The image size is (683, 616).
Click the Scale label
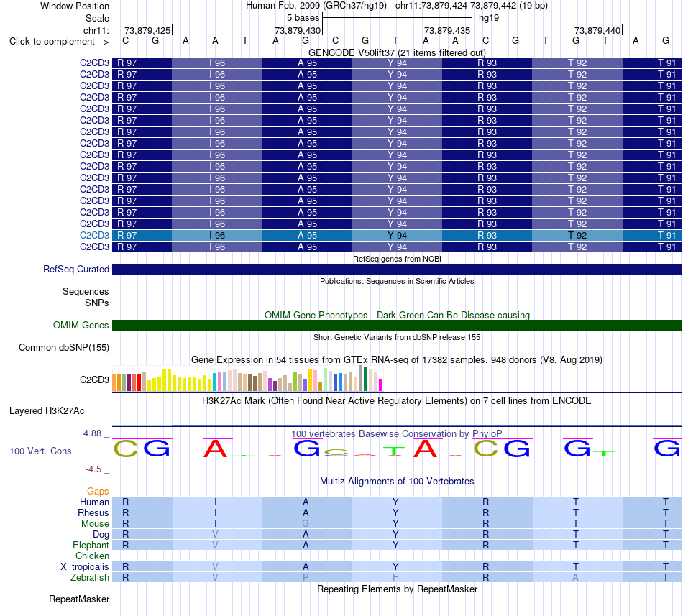97,18
